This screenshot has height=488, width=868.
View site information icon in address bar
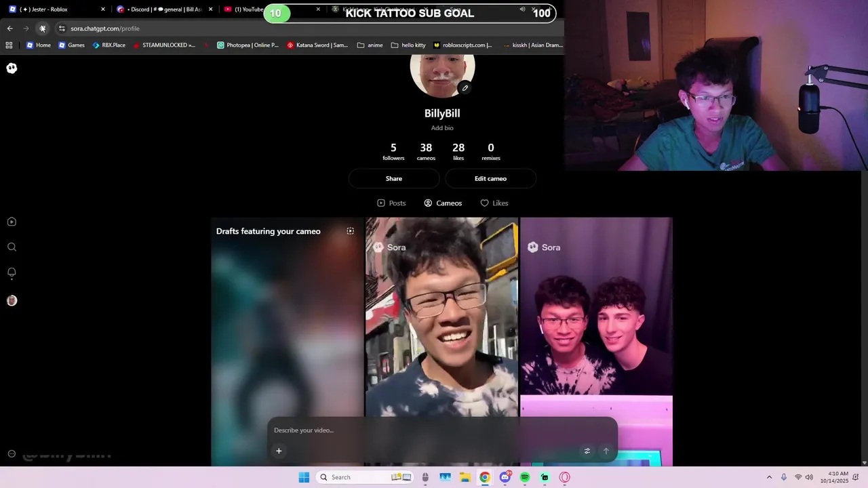pyautogui.click(x=62, y=28)
